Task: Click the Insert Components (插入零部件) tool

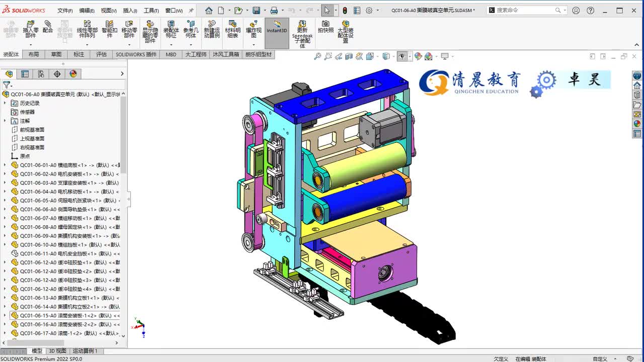Action: [31, 29]
